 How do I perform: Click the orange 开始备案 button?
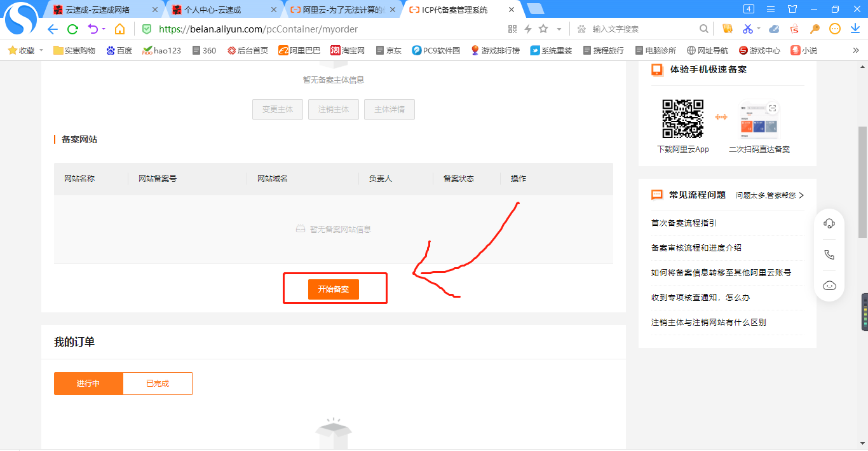[x=334, y=289]
